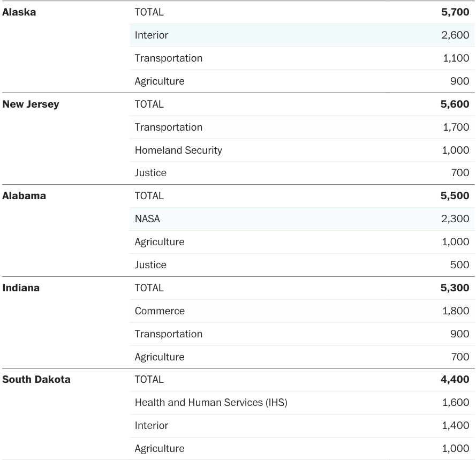This screenshot has width=476, height=460.
Task: Select Transportation row under New Jersey
Action: coord(169,127)
